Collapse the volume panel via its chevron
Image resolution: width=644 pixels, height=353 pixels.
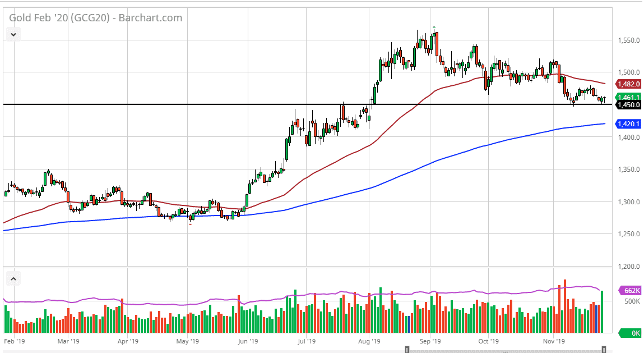[x=12, y=278]
